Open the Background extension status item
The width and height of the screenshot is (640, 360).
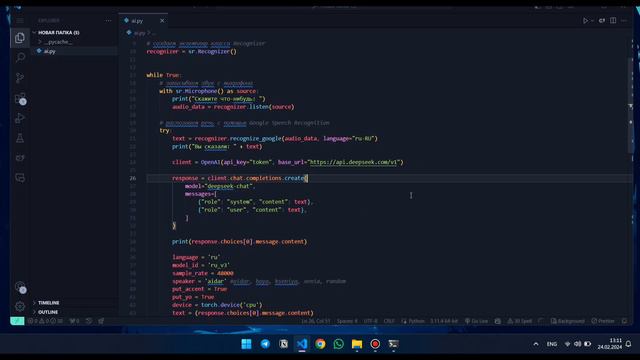click(568, 321)
